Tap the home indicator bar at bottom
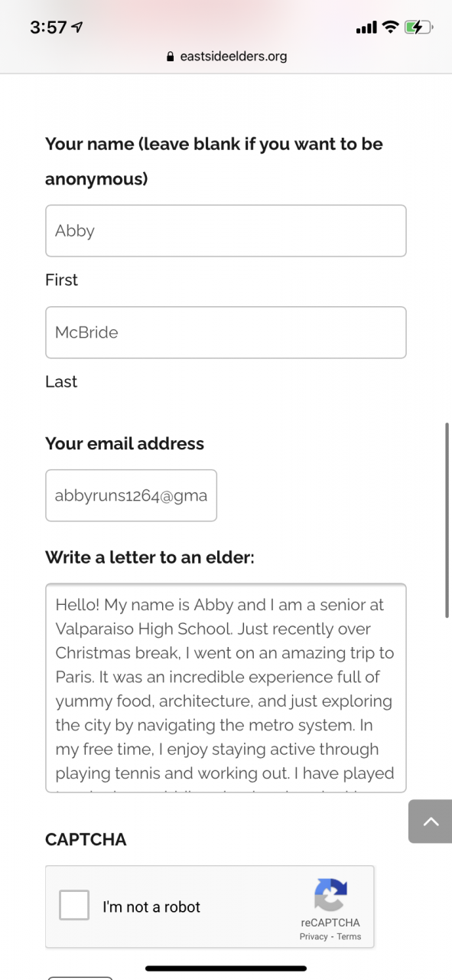This screenshot has height=980, width=452. click(226, 968)
